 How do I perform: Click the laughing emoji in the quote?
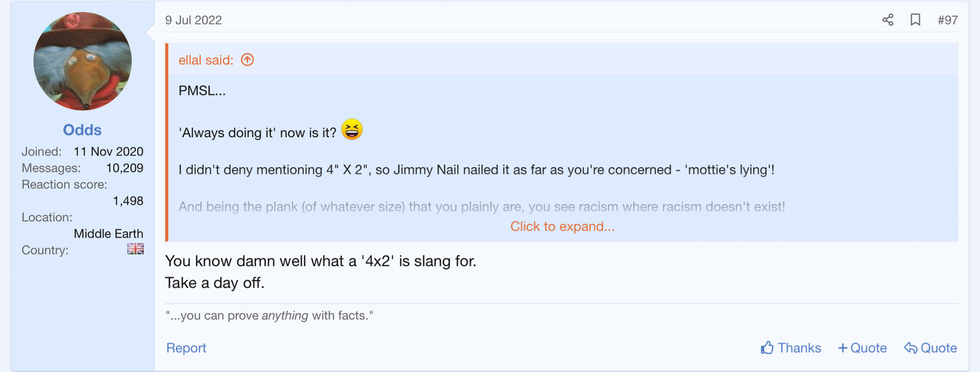point(352,130)
